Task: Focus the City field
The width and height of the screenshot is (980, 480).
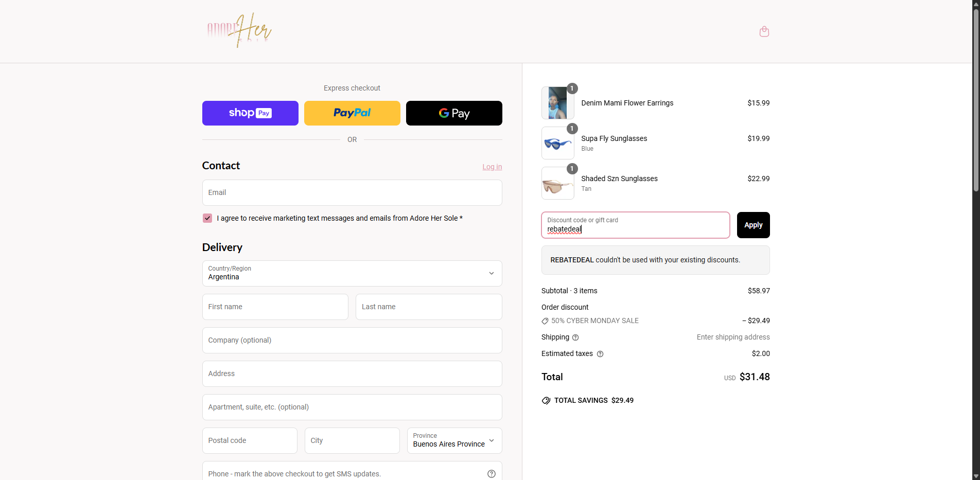Action: tap(352, 440)
